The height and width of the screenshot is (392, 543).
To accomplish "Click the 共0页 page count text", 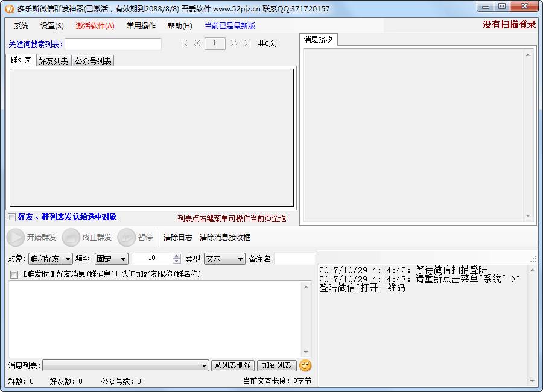I will click(267, 43).
